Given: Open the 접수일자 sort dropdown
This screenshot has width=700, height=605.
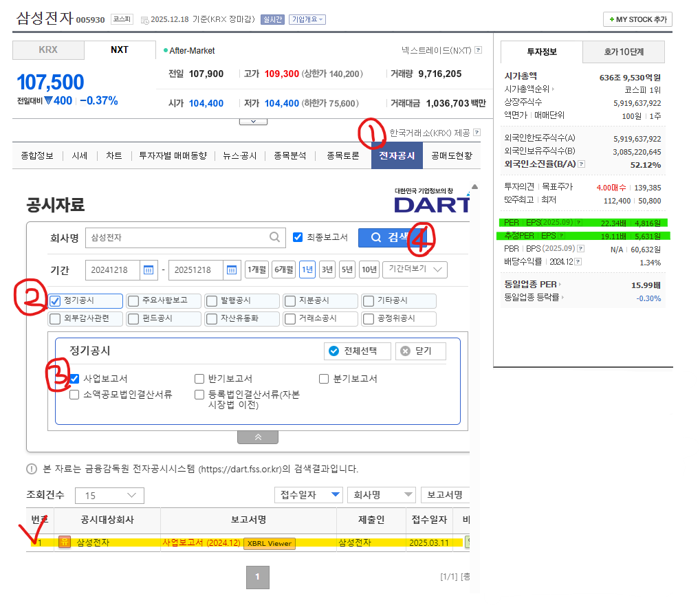Looking at the screenshot, I should pos(309,495).
